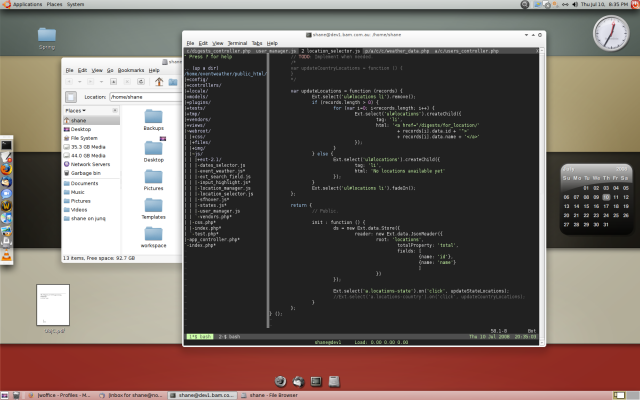Viewport: 640px width, 400px height.
Task: Launch Terminal from the left dock
Action: click(x=6, y=145)
